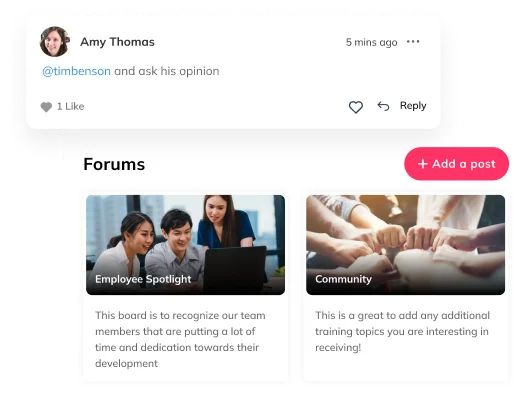531x405 pixels.
Task: Click the comment text "and ask his opinion"
Action: click(x=167, y=71)
